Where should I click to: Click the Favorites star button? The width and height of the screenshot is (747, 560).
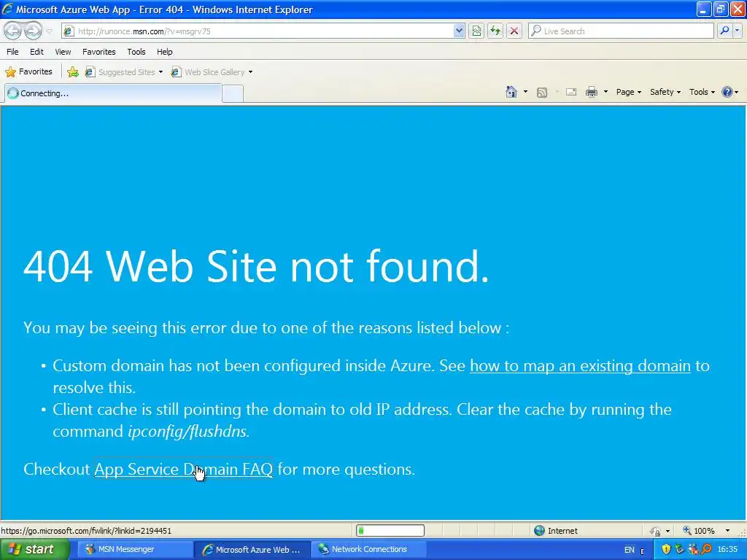28,72
